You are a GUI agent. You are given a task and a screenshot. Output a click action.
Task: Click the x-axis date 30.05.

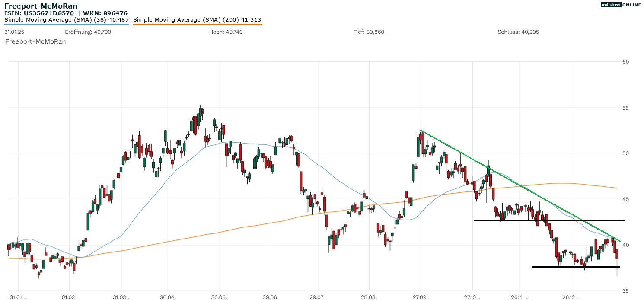click(220, 297)
